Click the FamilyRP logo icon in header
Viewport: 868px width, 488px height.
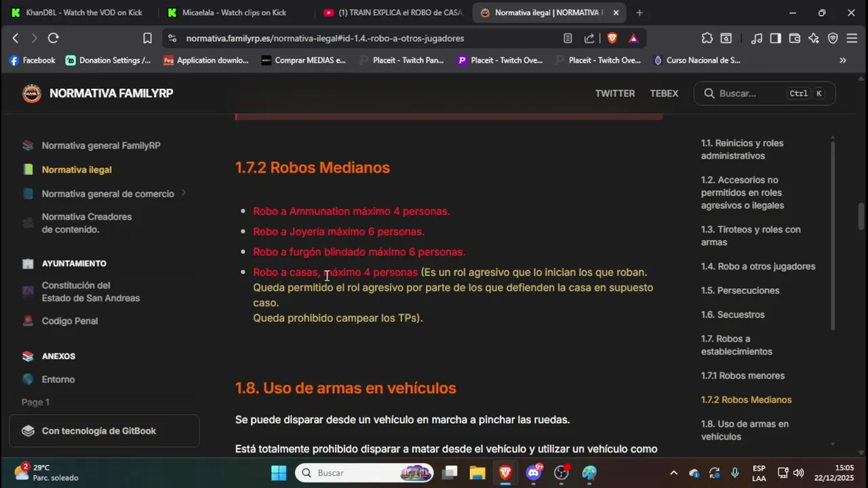[32, 94]
